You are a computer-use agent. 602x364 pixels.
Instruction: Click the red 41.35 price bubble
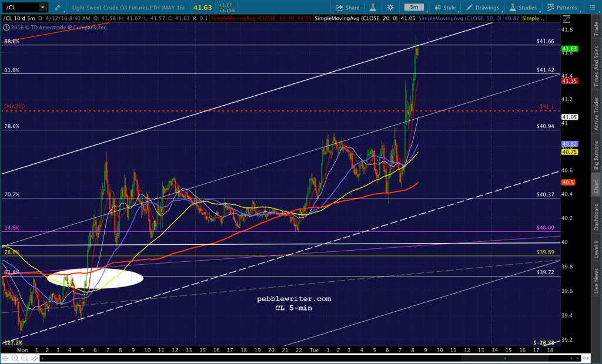coord(569,81)
